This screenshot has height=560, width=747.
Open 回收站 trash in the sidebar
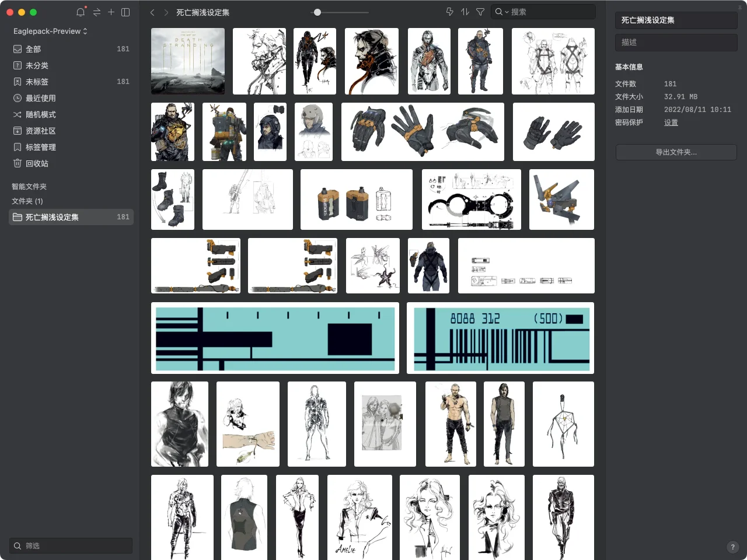[x=71, y=163]
